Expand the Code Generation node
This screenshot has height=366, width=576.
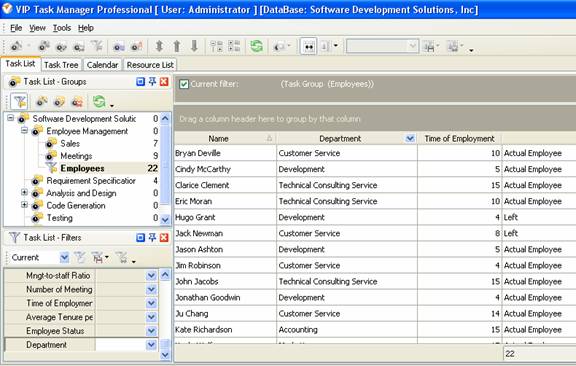[24, 205]
